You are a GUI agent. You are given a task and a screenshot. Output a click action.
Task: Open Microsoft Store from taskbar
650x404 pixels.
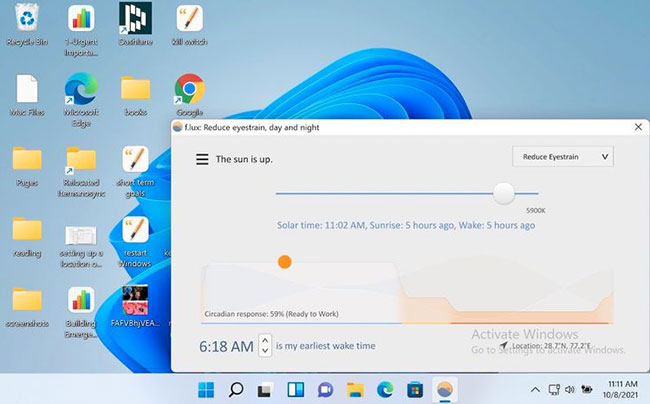(415, 389)
